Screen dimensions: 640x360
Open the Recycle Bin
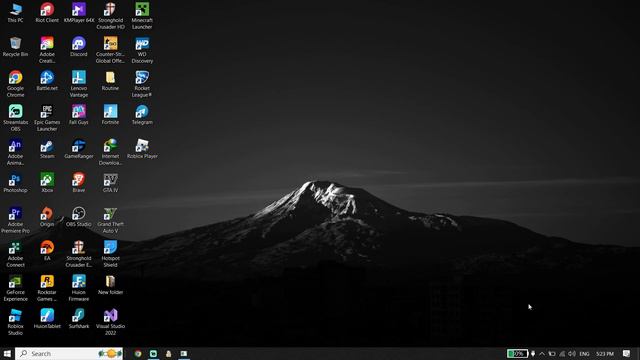pyautogui.click(x=16, y=47)
